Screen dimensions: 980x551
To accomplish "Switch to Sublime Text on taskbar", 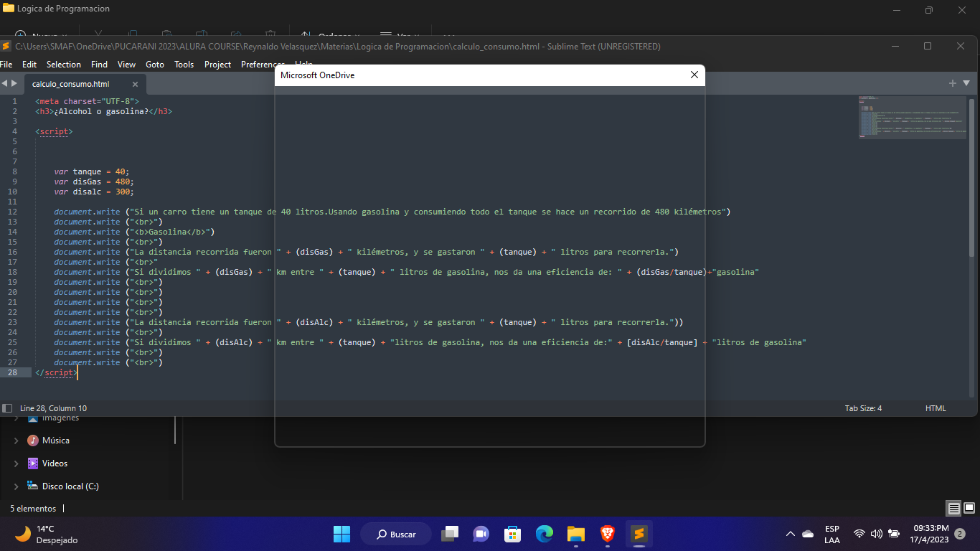I will (x=639, y=534).
